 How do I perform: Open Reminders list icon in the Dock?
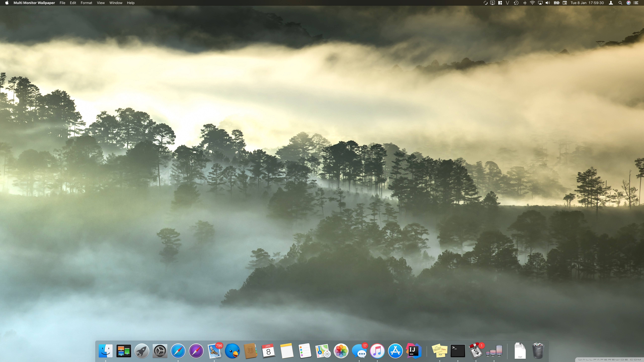(x=305, y=351)
